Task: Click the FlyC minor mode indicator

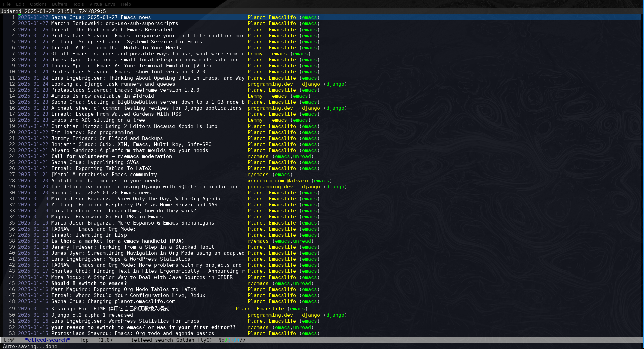Action: (x=203, y=340)
